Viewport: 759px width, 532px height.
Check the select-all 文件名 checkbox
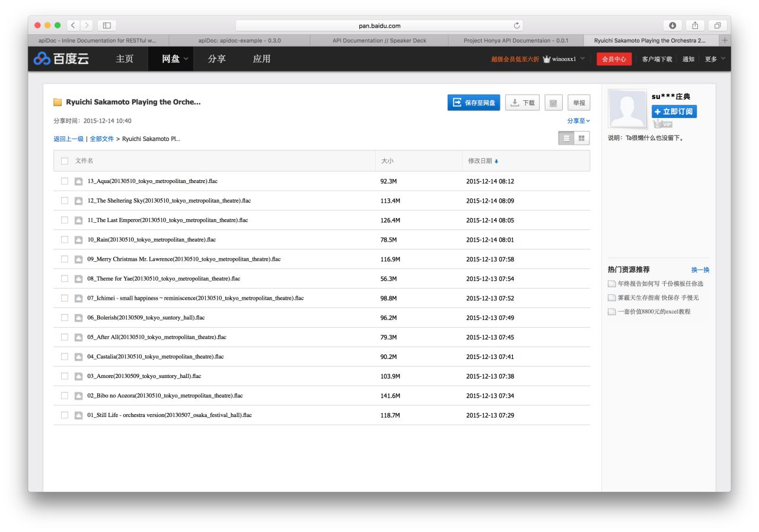[x=65, y=161]
